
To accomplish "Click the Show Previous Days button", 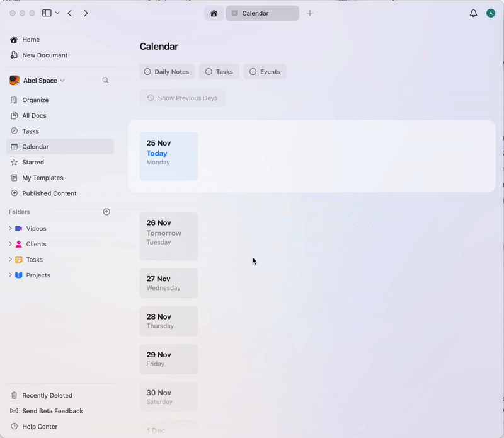I will tap(183, 98).
